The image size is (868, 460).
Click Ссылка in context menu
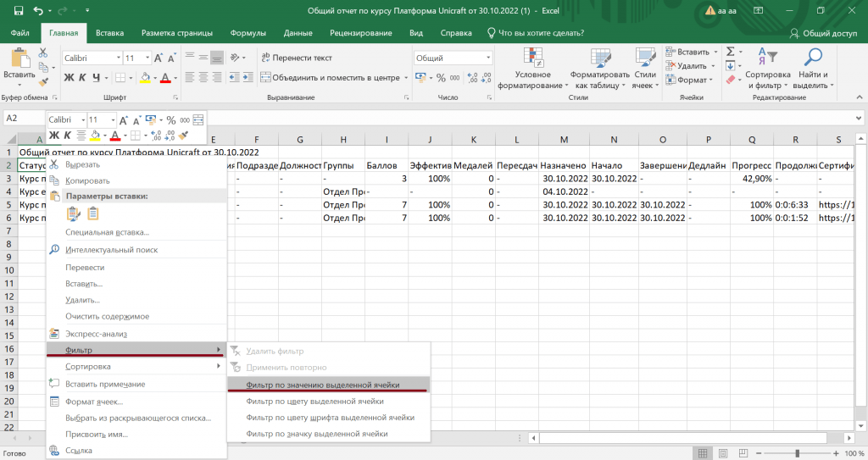point(136,451)
